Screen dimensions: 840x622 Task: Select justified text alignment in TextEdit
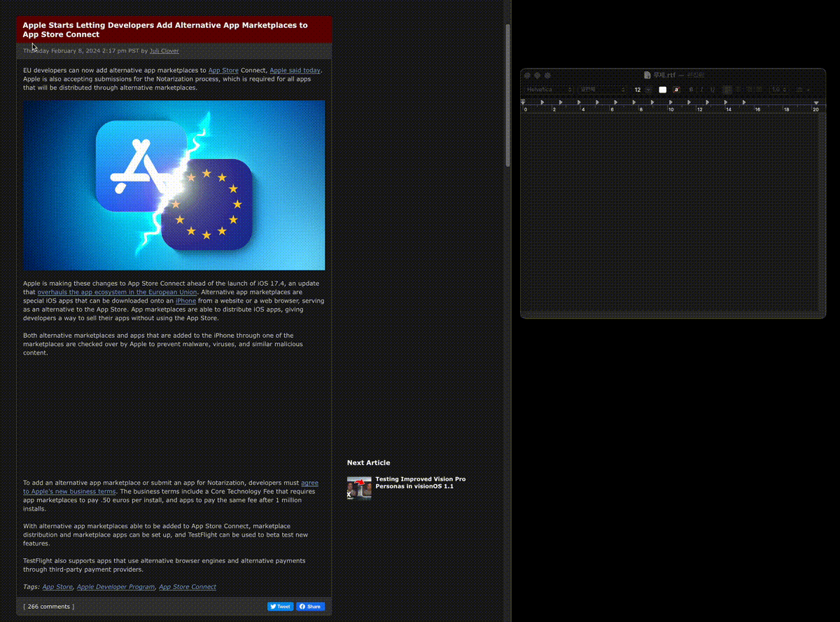(x=759, y=90)
